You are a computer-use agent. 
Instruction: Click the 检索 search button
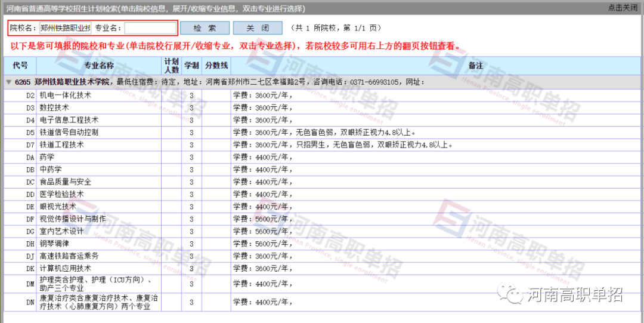pyautogui.click(x=205, y=28)
